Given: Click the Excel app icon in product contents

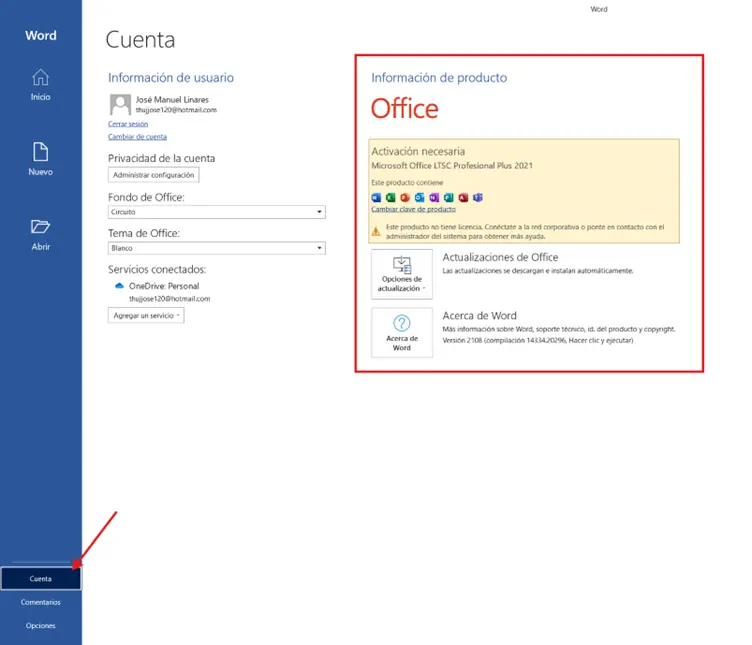Looking at the screenshot, I should (x=391, y=198).
